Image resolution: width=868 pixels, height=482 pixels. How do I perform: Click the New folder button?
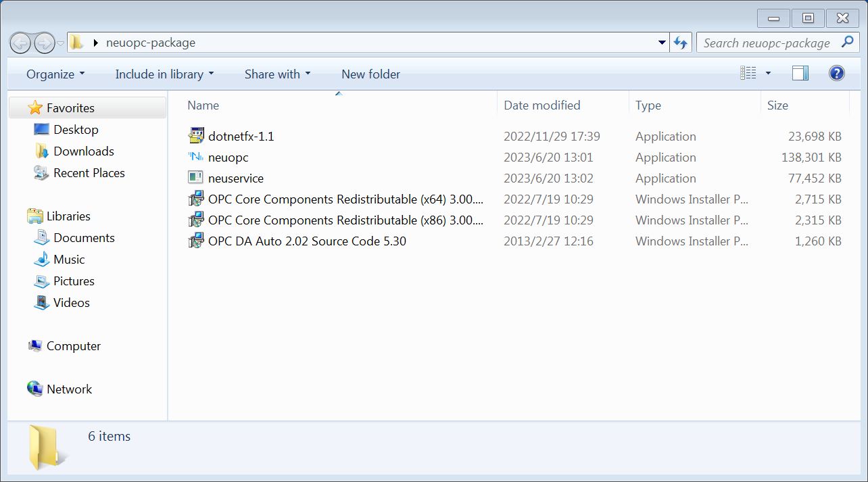[370, 74]
